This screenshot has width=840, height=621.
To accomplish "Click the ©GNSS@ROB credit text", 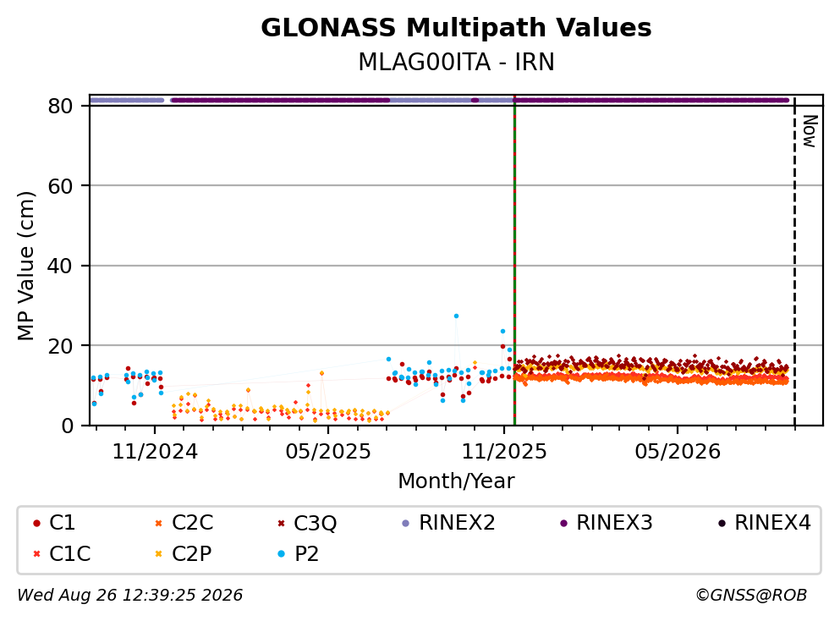I will [x=751, y=596].
